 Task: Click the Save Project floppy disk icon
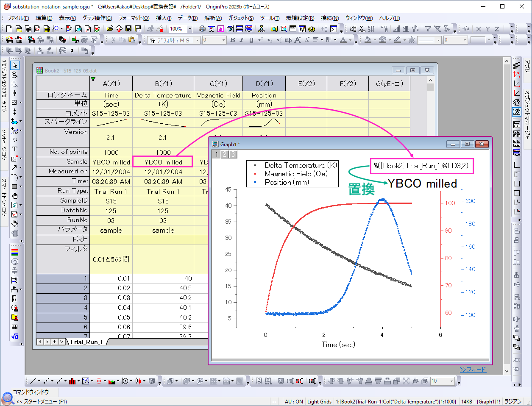click(x=128, y=29)
